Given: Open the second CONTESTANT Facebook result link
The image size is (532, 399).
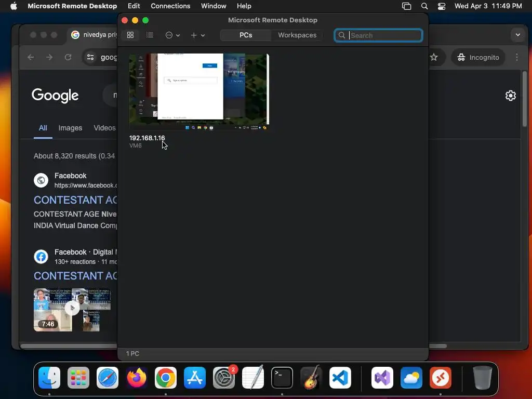Looking at the screenshot, I should tap(75, 275).
